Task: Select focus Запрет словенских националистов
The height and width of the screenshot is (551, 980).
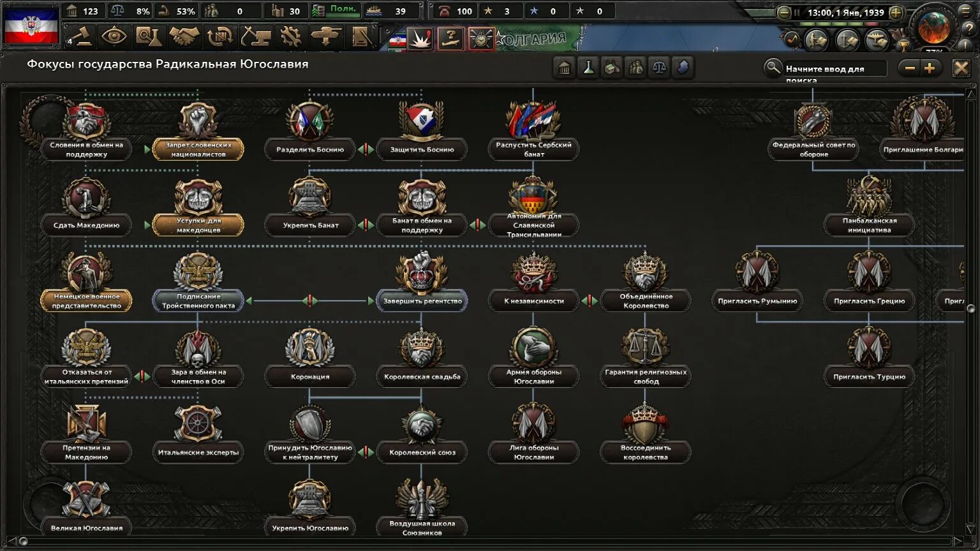Action: coord(198,150)
